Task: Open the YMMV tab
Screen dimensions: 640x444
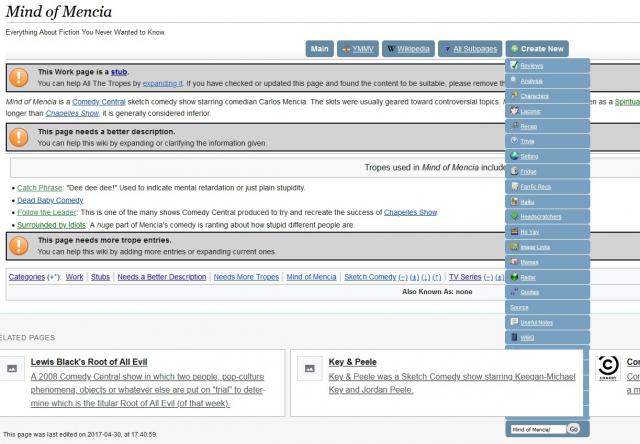Action: point(357,48)
